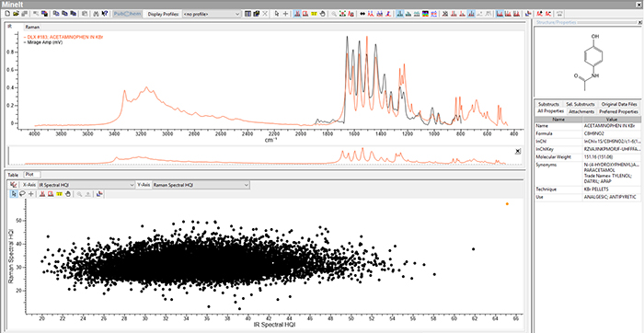Click the New document icon in main toolbar

click(x=7, y=14)
